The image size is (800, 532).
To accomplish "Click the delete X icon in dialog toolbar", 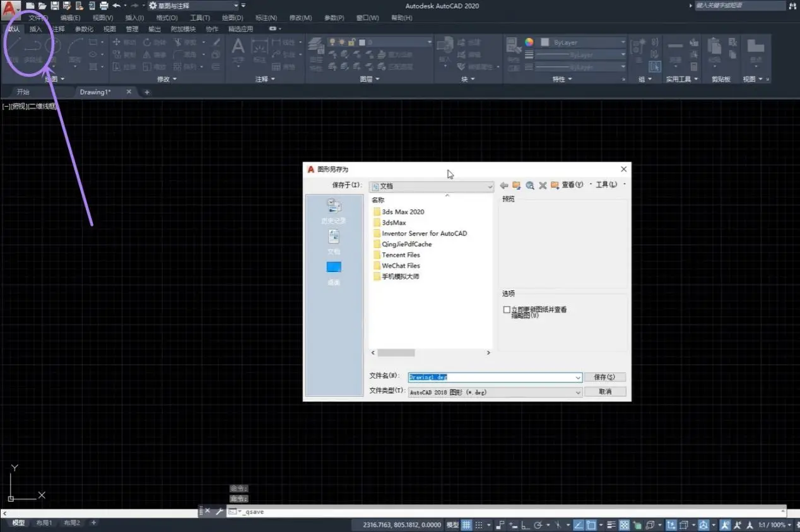I will [x=542, y=186].
